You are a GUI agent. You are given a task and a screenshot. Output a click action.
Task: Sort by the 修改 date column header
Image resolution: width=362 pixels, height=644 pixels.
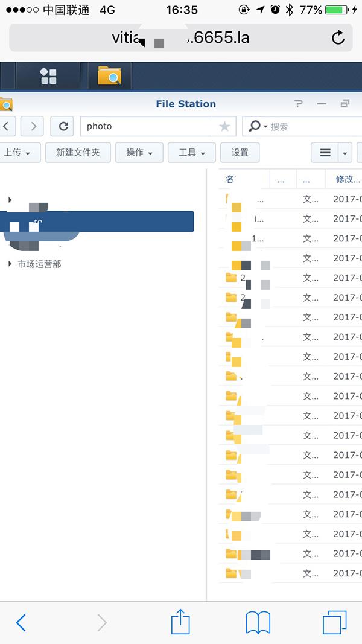coord(348,179)
